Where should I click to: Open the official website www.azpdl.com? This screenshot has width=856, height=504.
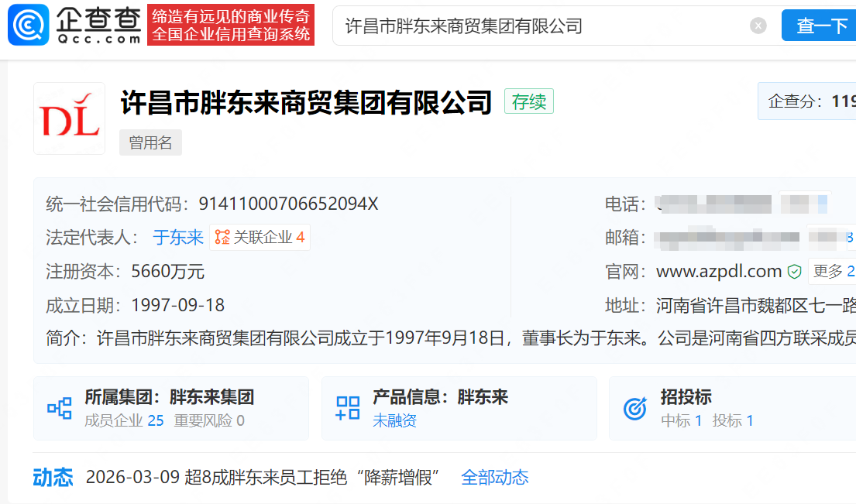(x=718, y=272)
